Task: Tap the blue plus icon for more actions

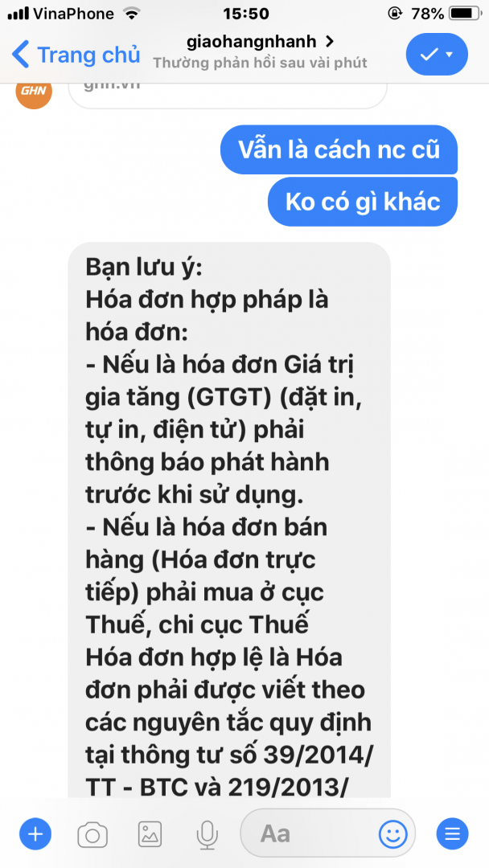Action: (35, 833)
